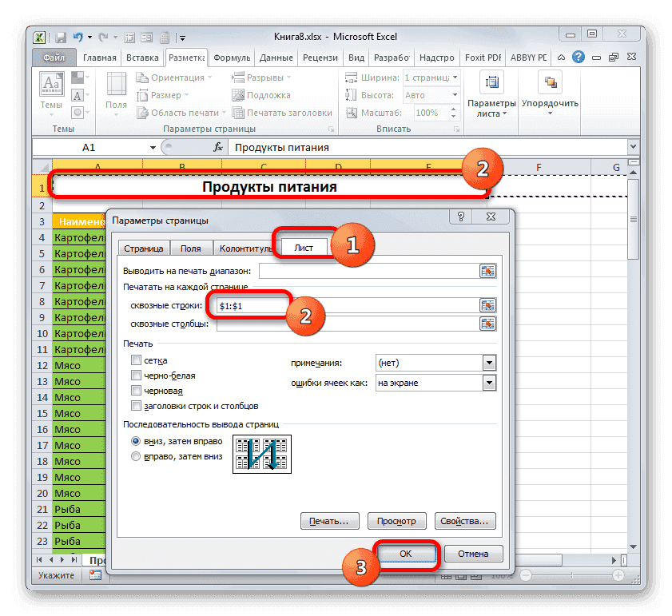This screenshot has height=616, width=672.
Task: Check the черно-белая print option
Action: 137,376
